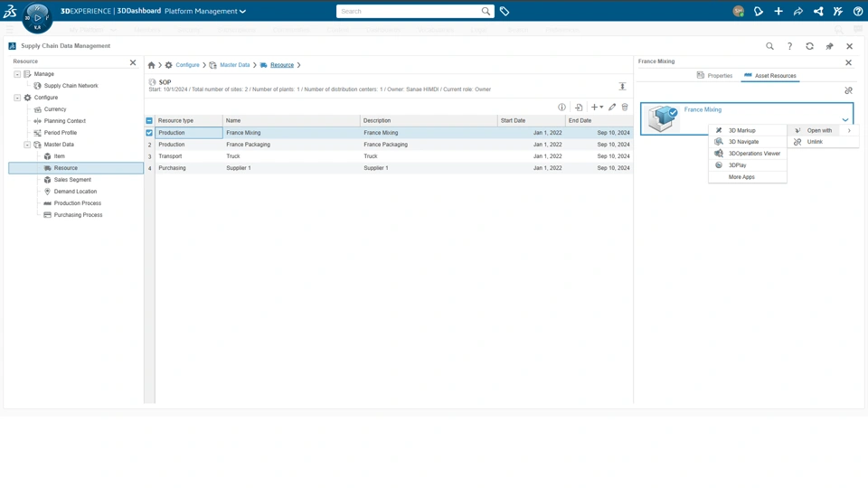Click the France Mixing asset thumbnail
Image resolution: width=868 pixels, height=488 pixels.
click(663, 118)
